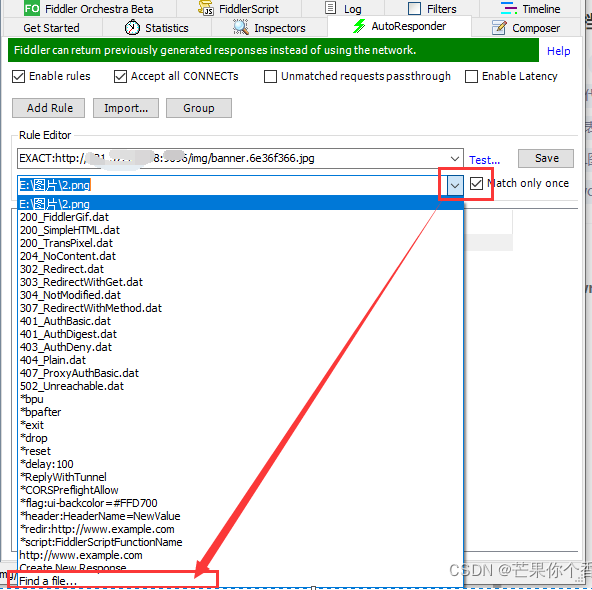Check the Enable Latency box

pyautogui.click(x=471, y=77)
